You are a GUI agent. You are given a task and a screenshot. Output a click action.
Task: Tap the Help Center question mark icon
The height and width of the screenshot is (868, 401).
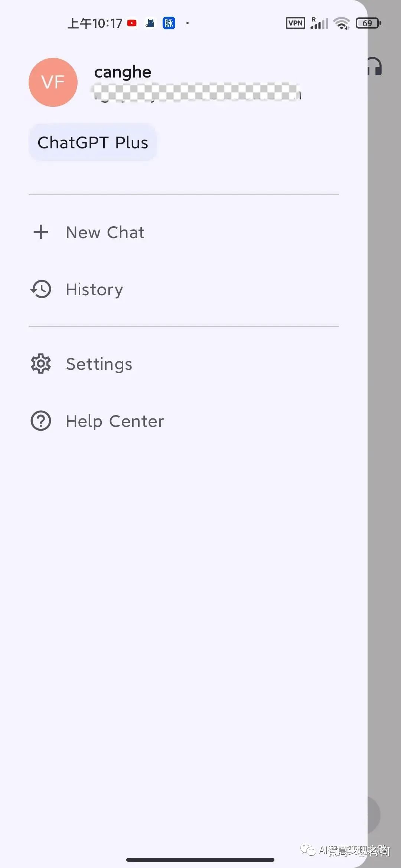(41, 421)
